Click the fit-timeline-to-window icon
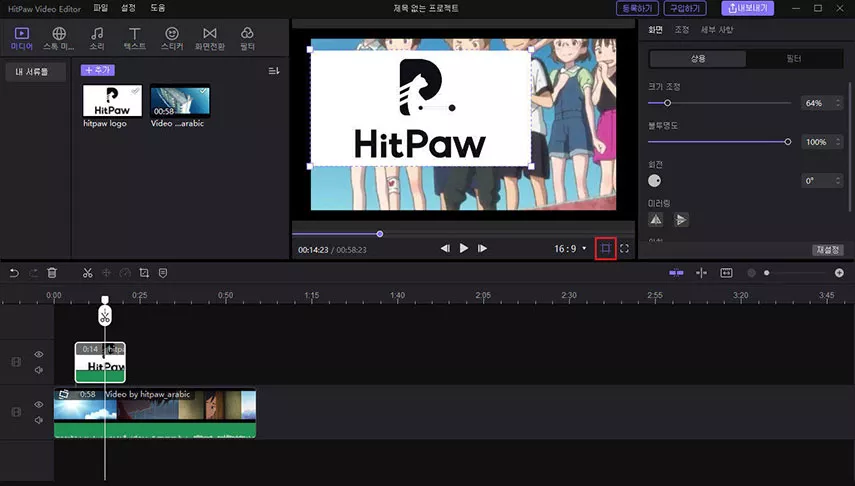Screen dimensions: 855x486 click(x=726, y=273)
